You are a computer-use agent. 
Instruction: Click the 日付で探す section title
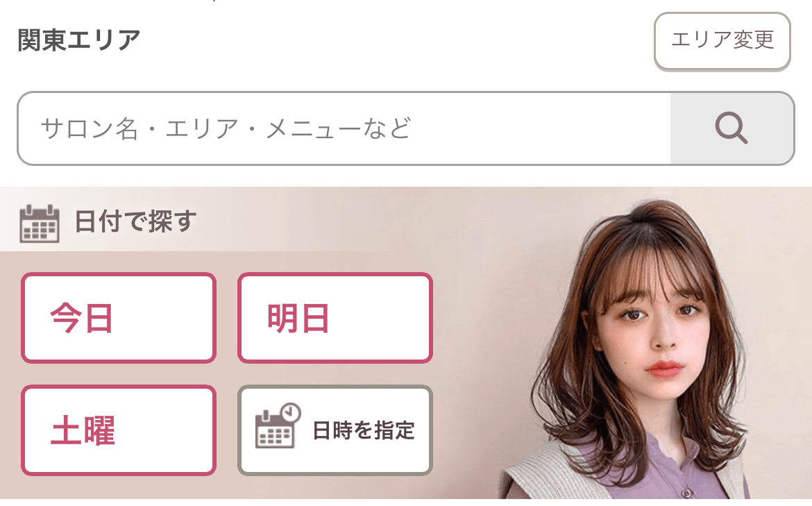(135, 221)
